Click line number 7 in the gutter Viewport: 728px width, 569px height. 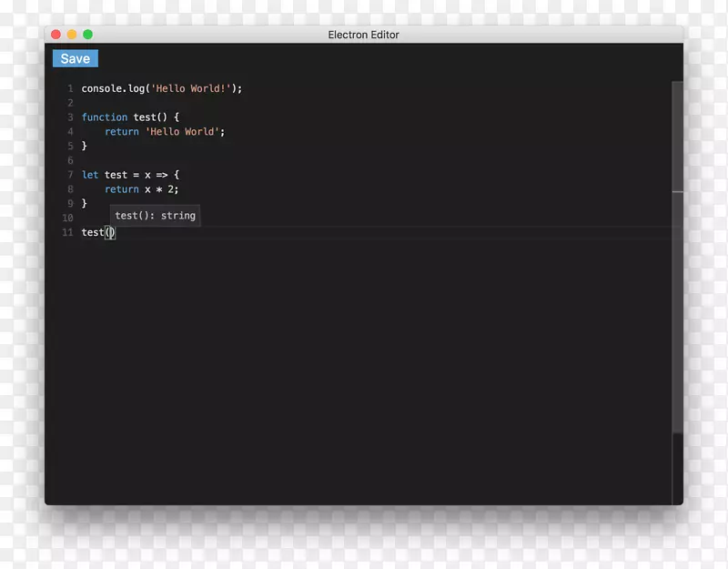coord(70,175)
